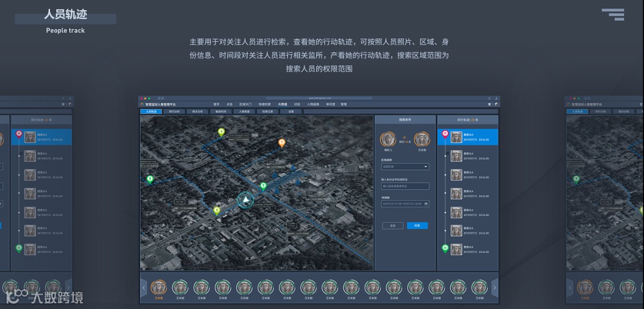Open 首页 in the top navigation
This screenshot has height=309, width=644.
tap(216, 104)
